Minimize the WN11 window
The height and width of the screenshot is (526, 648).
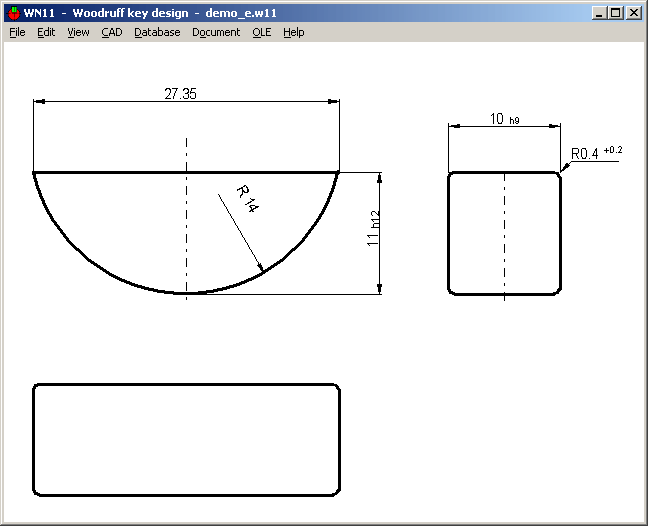pyautogui.click(x=598, y=13)
